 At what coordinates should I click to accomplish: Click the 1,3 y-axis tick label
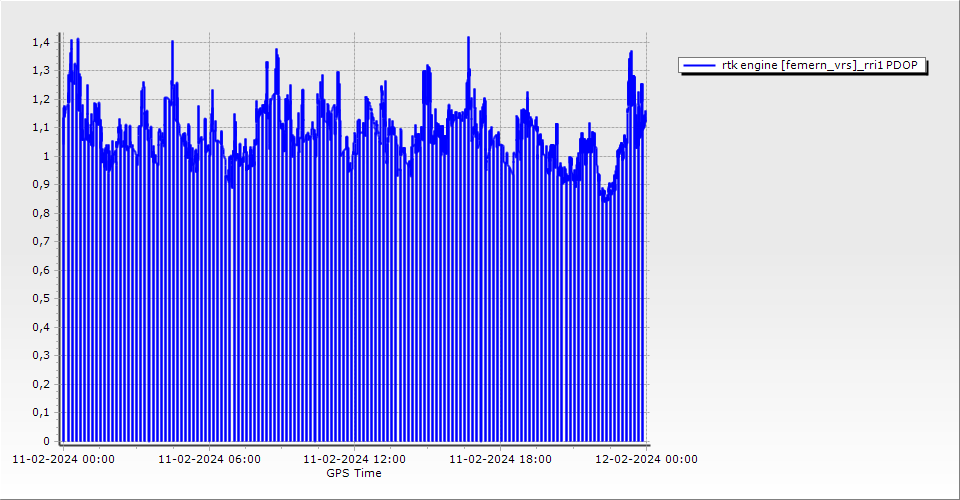(40, 70)
